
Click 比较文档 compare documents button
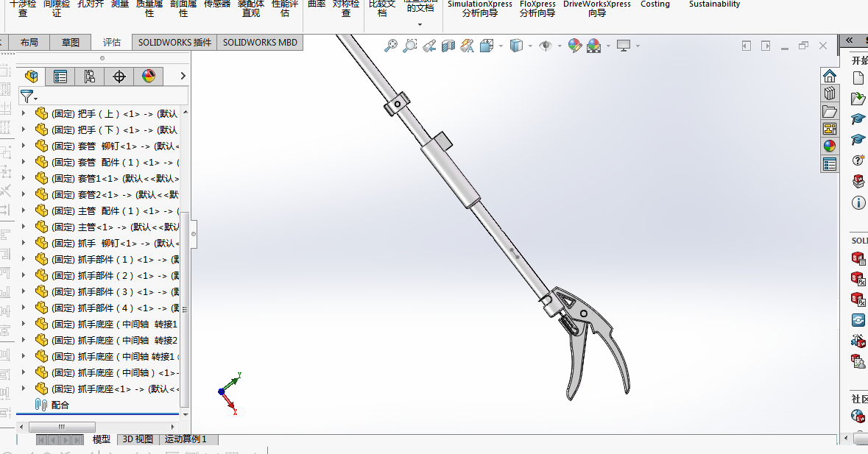pyautogui.click(x=382, y=8)
